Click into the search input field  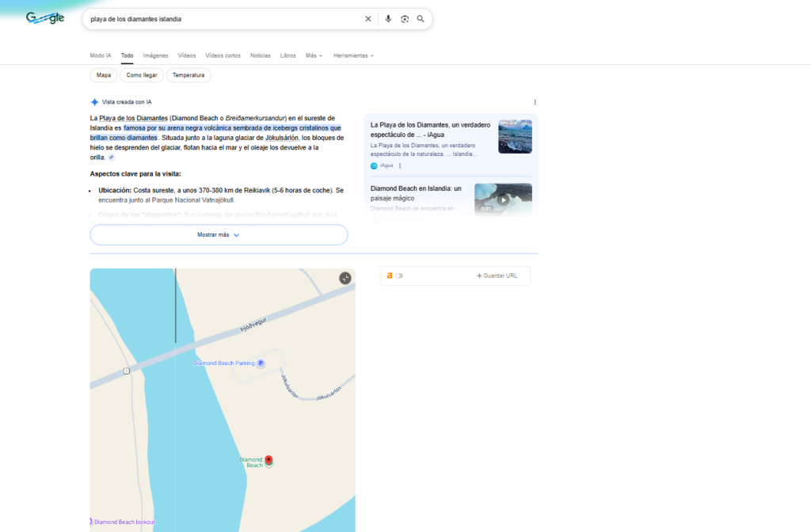(x=222, y=19)
